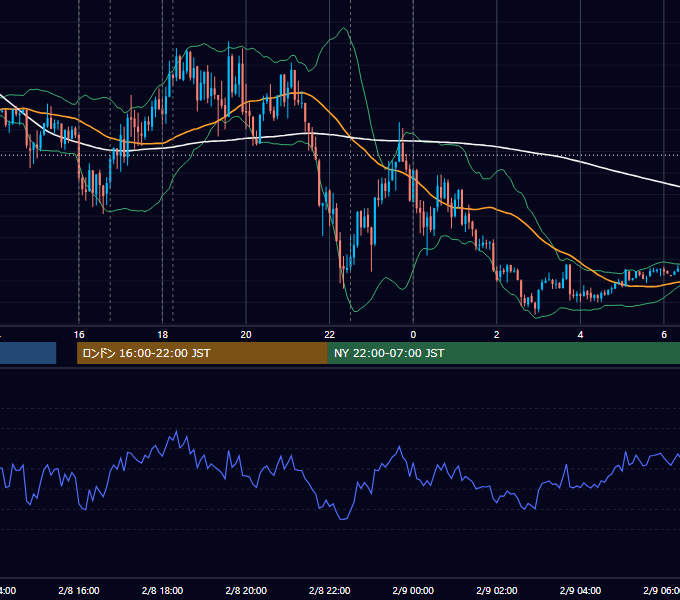Click the 2/9 04:00 time label

tap(580, 590)
